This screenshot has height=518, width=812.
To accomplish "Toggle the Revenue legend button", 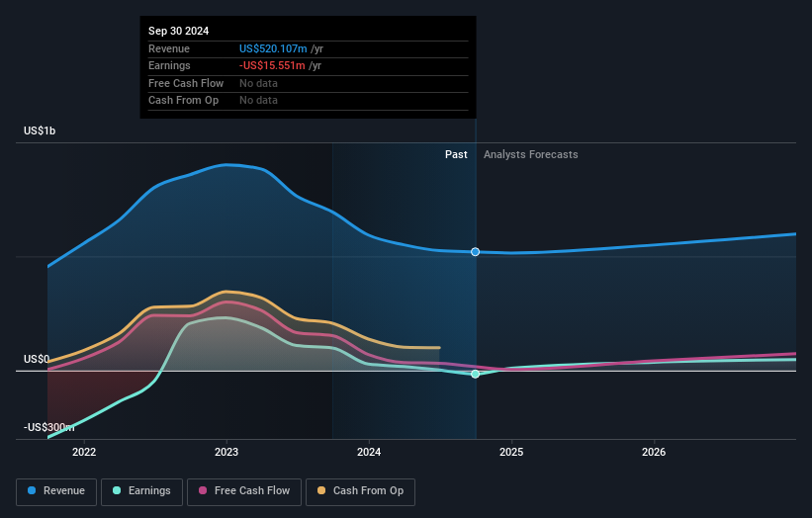I will point(56,491).
